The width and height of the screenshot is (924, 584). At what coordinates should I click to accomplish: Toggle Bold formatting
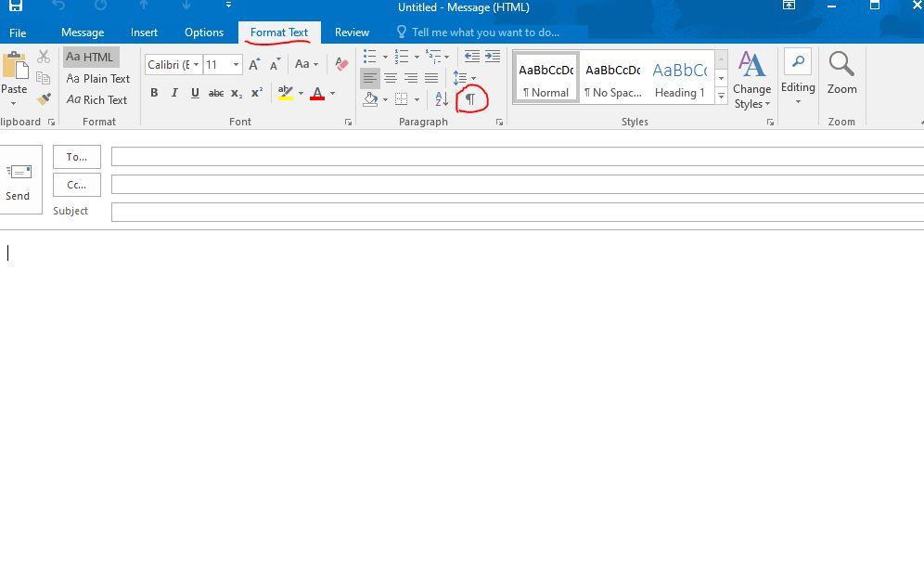154,93
